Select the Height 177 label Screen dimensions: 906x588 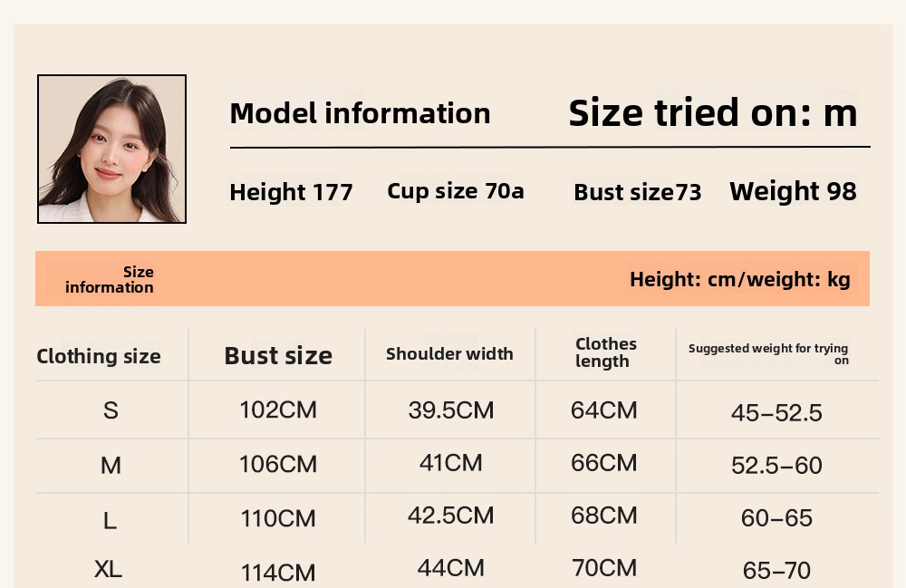pos(291,192)
